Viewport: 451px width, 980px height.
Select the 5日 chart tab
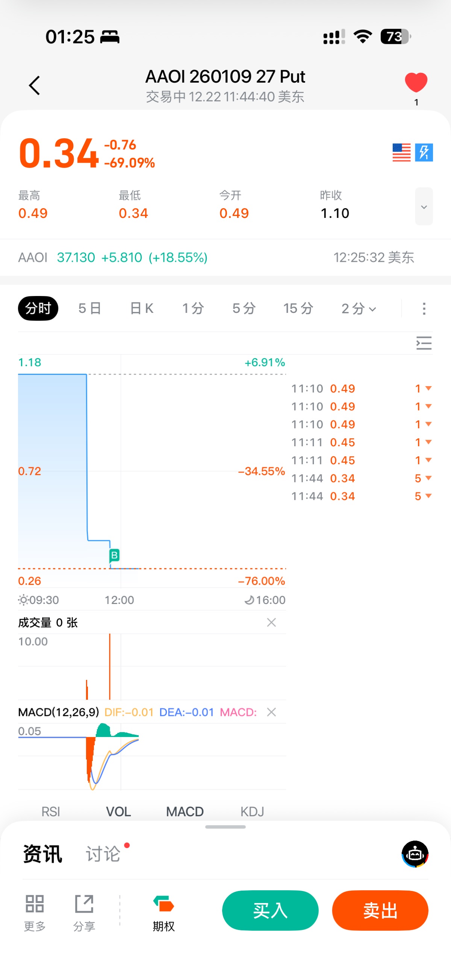90,308
